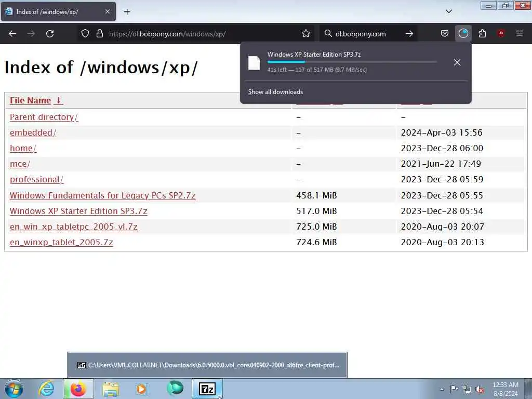Open network status tray icon

[467, 390]
